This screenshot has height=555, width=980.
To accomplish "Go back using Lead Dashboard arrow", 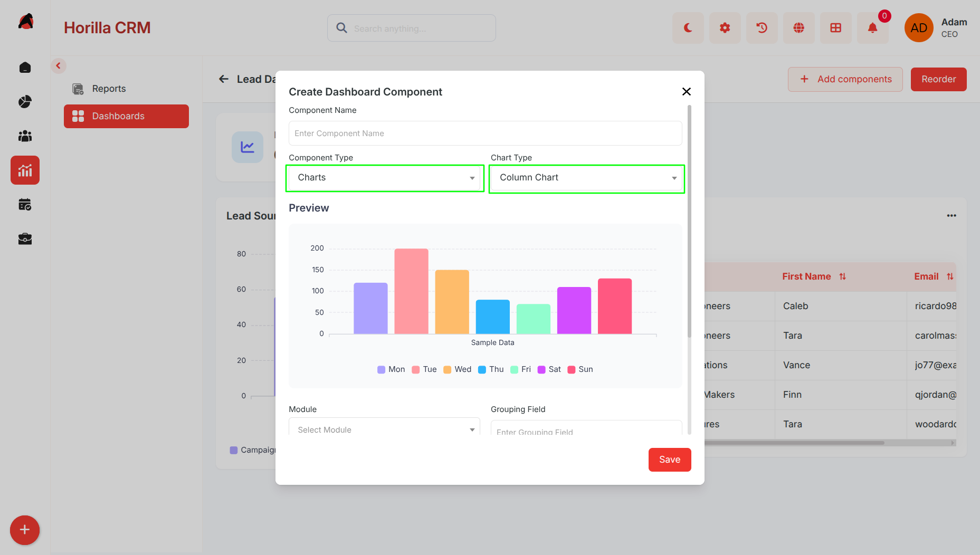I will [224, 79].
